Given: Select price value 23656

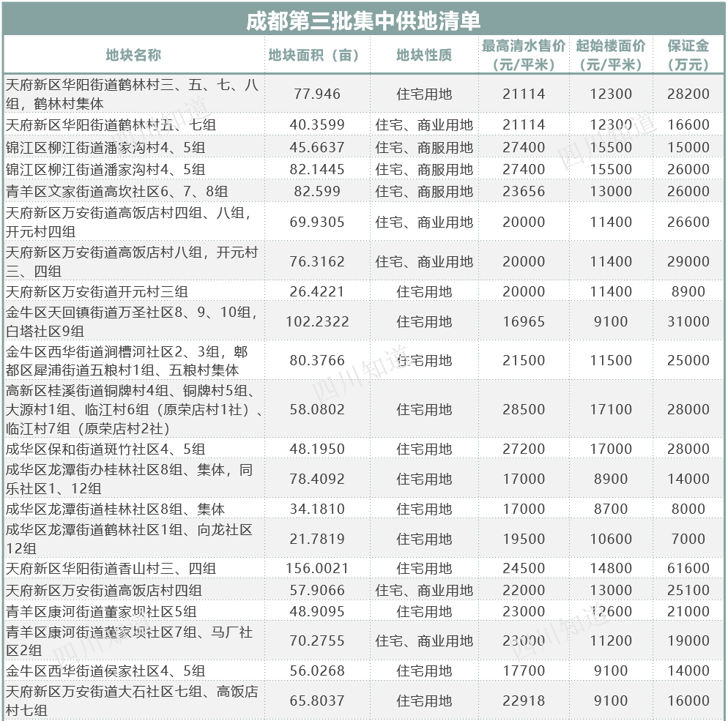Looking at the screenshot, I should [524, 191].
